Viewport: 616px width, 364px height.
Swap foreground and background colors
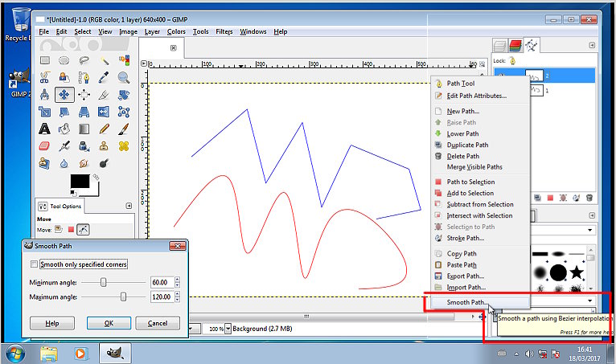click(96, 177)
